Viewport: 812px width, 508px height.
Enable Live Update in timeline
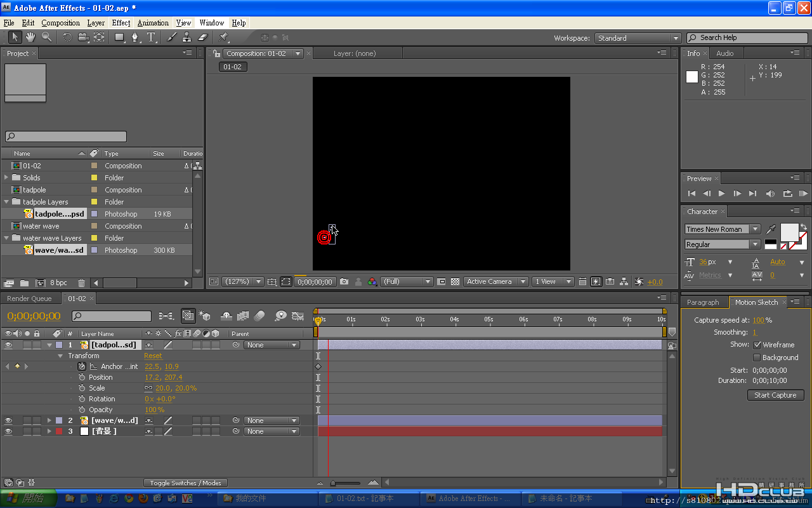pos(188,316)
